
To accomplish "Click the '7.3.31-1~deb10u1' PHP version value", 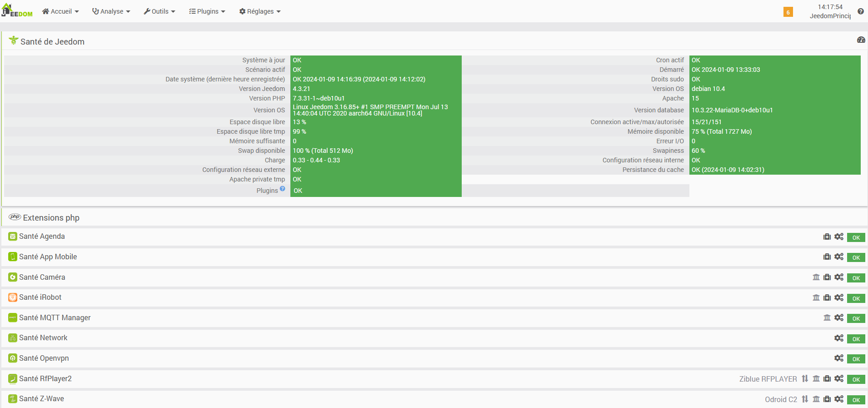I will coord(319,98).
